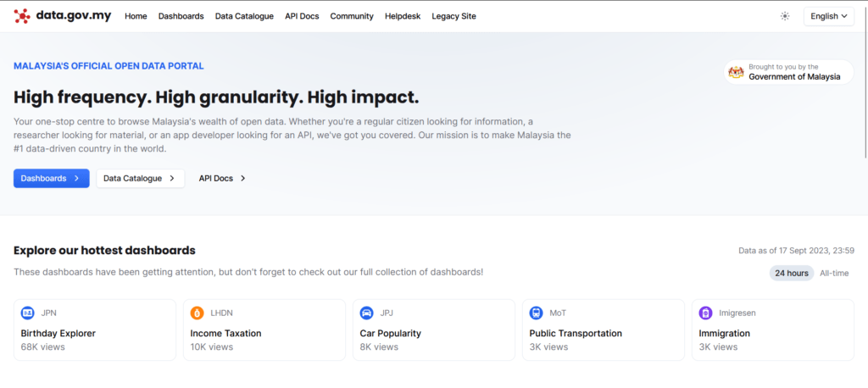Screen dimensions: 868x388
Task: Navigate to Community in the navbar
Action: click(x=352, y=16)
